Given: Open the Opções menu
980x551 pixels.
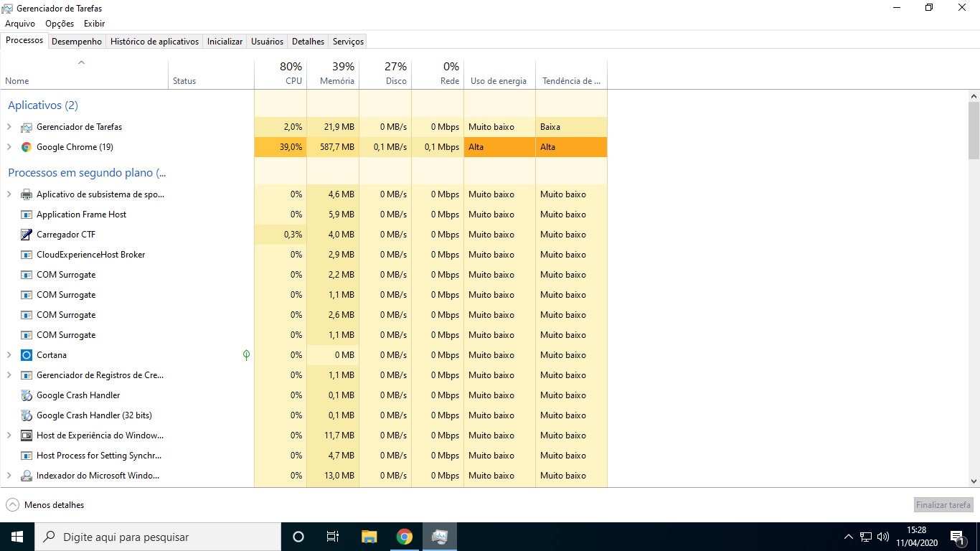Looking at the screenshot, I should (60, 24).
